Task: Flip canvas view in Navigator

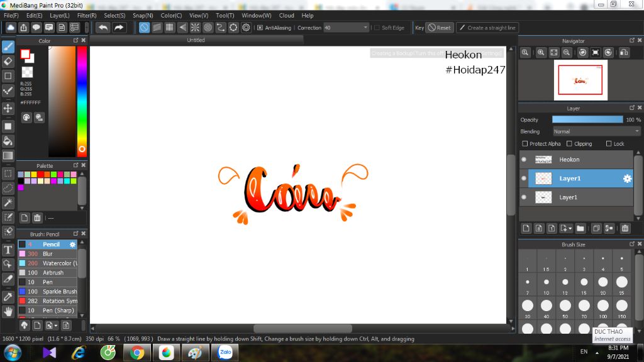Action: (624, 53)
